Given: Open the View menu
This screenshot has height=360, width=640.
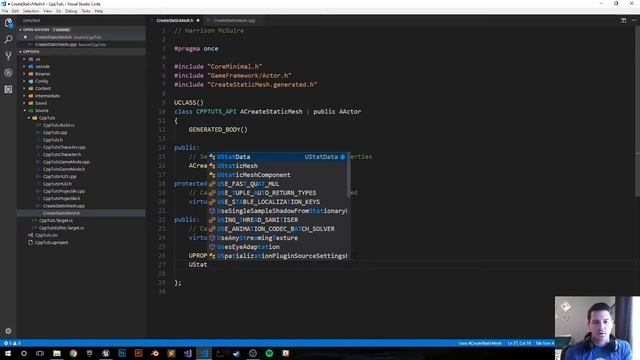Looking at the screenshot, I should tap(48, 11).
